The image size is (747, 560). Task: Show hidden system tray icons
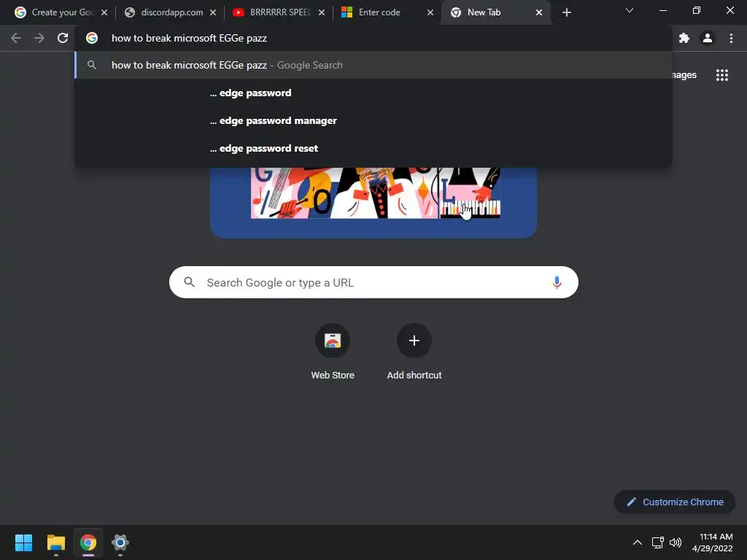coord(637,542)
